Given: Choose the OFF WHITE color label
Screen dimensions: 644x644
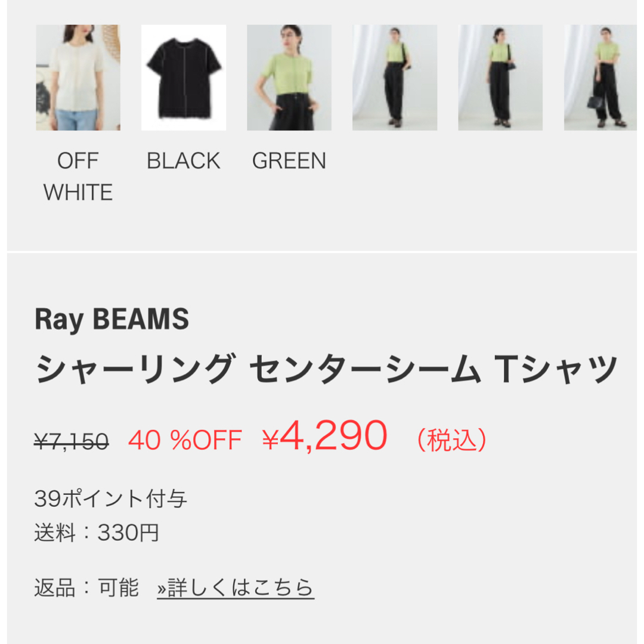Looking at the screenshot, I should (78, 176).
